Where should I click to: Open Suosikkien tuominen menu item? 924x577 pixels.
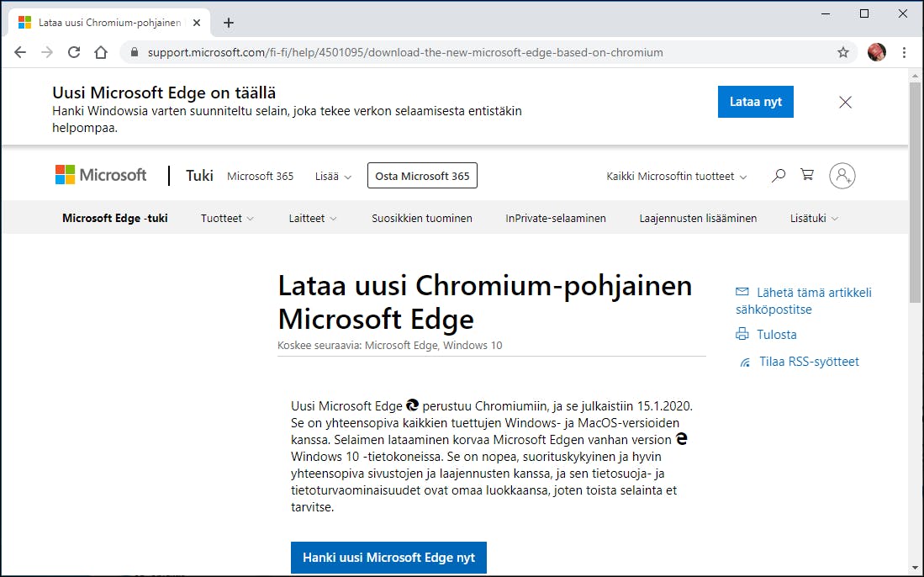click(422, 218)
